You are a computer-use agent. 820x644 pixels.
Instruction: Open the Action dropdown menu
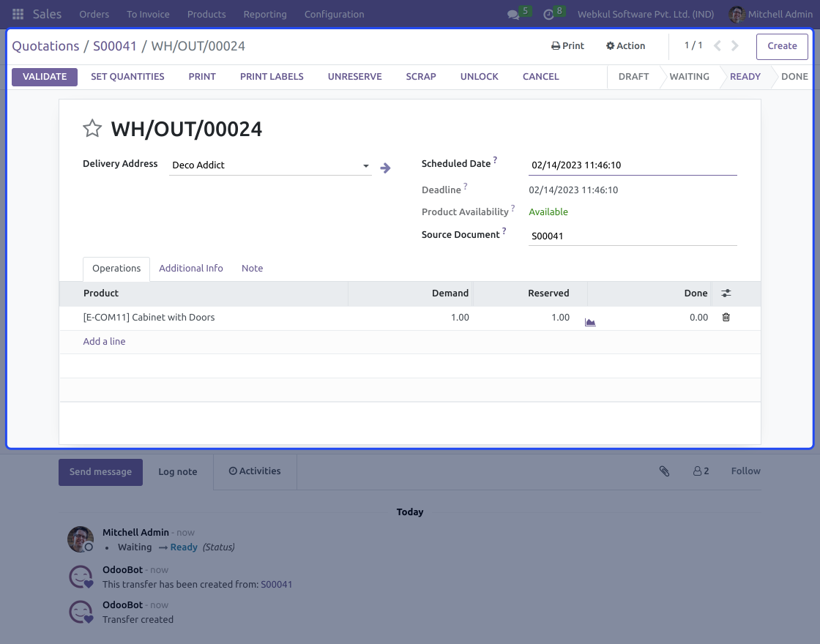point(625,46)
